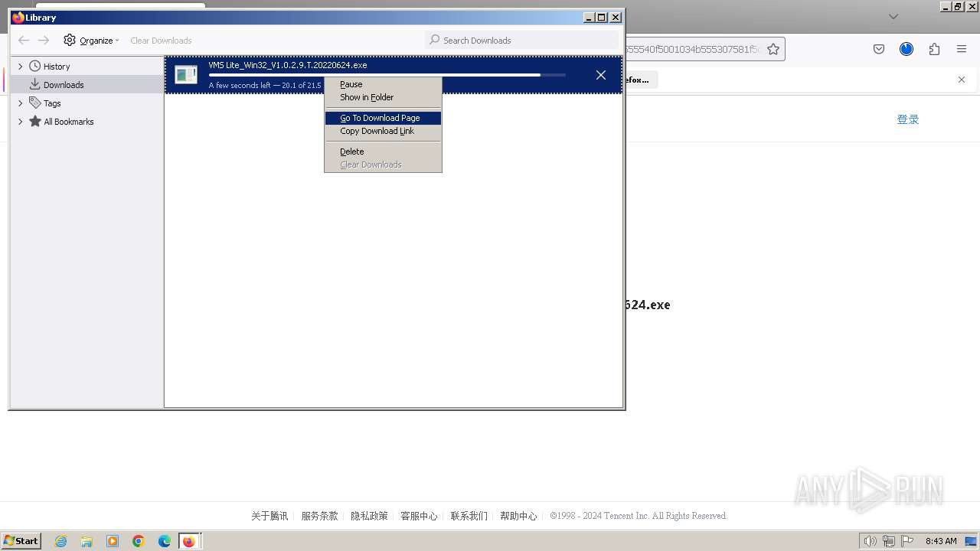980x551 pixels.
Task: Open the 客服中心 footer link
Action: click(419, 516)
